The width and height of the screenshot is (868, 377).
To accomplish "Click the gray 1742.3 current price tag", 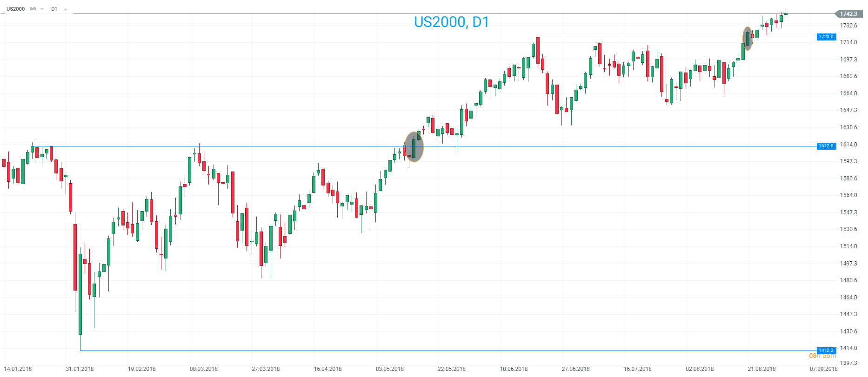I will pyautogui.click(x=848, y=14).
